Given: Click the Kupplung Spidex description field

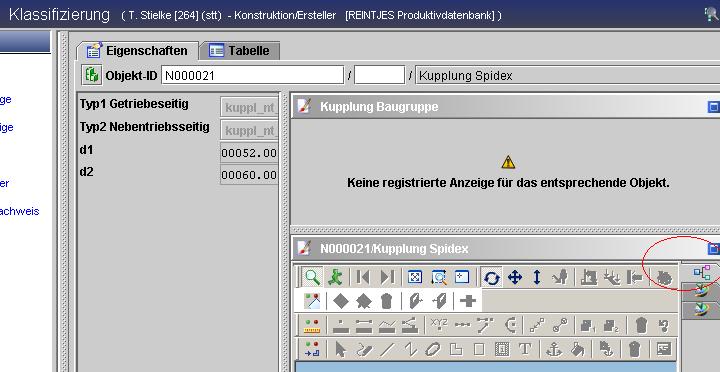Looking at the screenshot, I should (x=568, y=75).
